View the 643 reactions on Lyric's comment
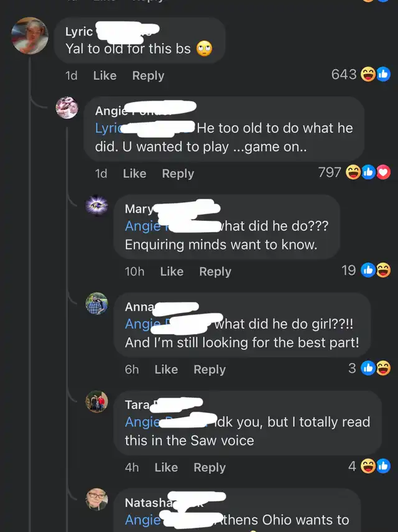This screenshot has width=398, height=532. tap(361, 74)
